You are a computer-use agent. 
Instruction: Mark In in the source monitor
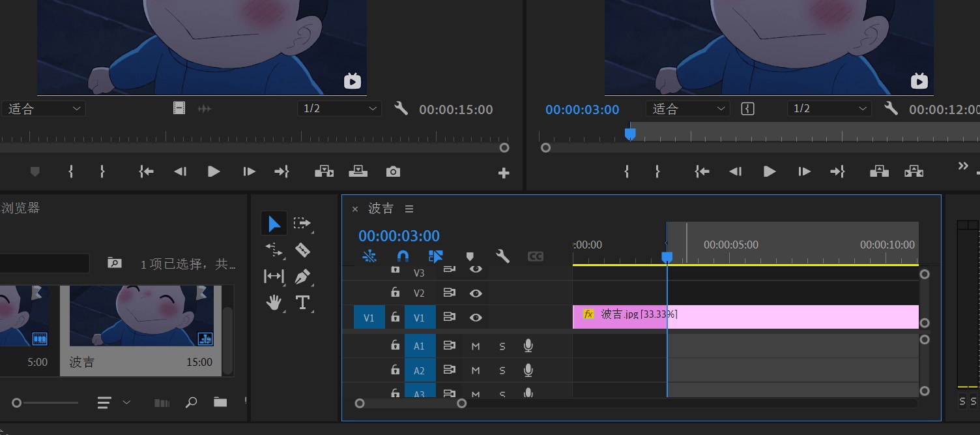pos(71,172)
